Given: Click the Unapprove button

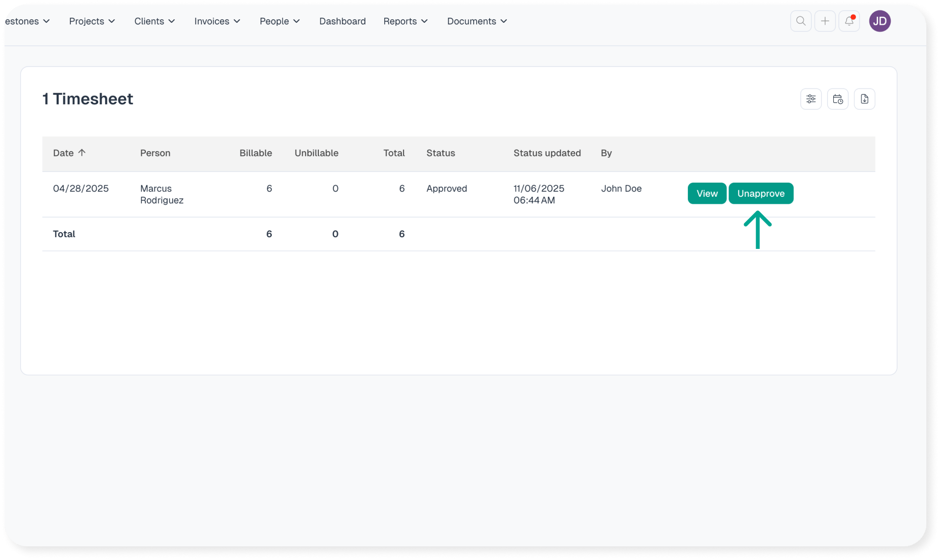Looking at the screenshot, I should [x=760, y=193].
